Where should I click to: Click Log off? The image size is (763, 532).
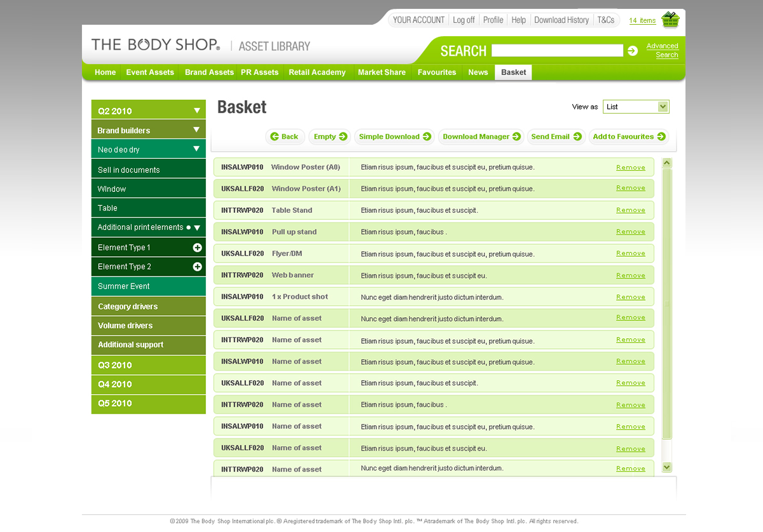[464, 20]
